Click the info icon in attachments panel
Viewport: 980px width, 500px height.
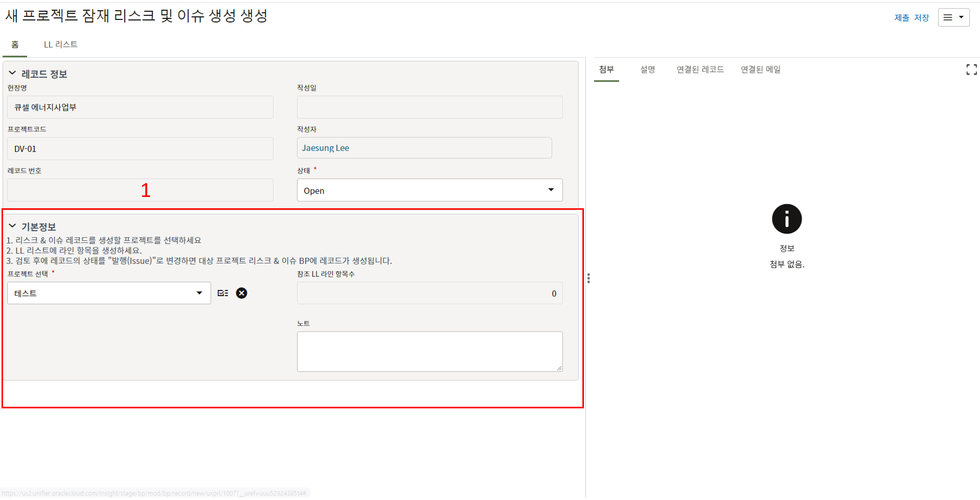[786, 219]
